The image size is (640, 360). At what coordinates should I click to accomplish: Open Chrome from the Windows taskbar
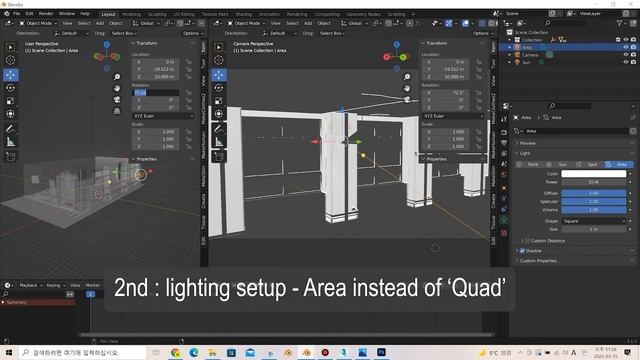tap(176, 353)
